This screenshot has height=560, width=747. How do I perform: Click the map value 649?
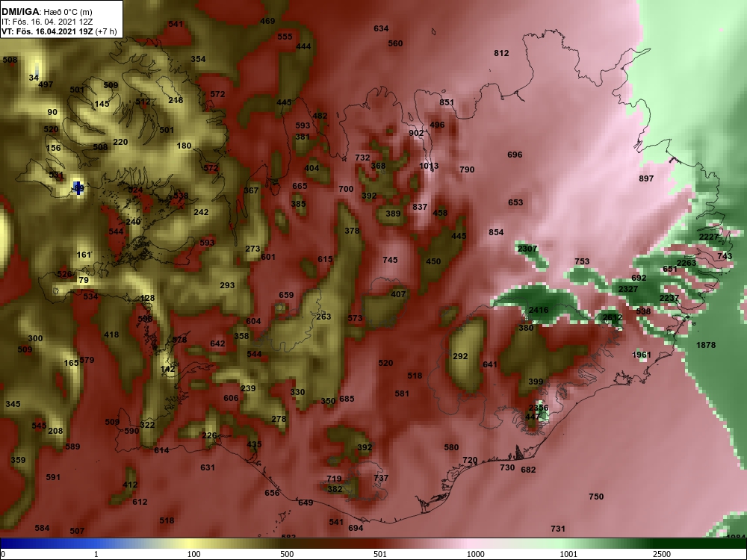coord(306,503)
